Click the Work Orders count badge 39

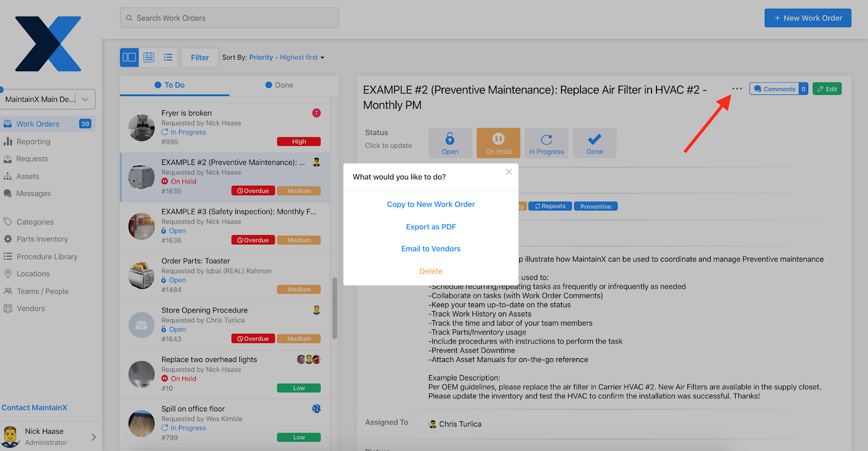click(85, 124)
